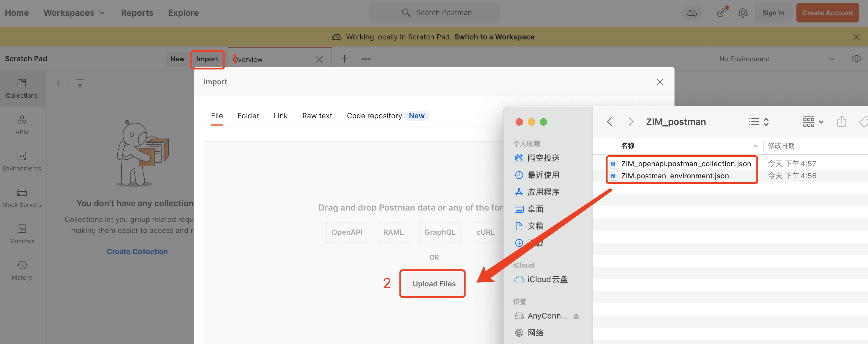
Task: Focus the Search Postman field
Action: 434,13
